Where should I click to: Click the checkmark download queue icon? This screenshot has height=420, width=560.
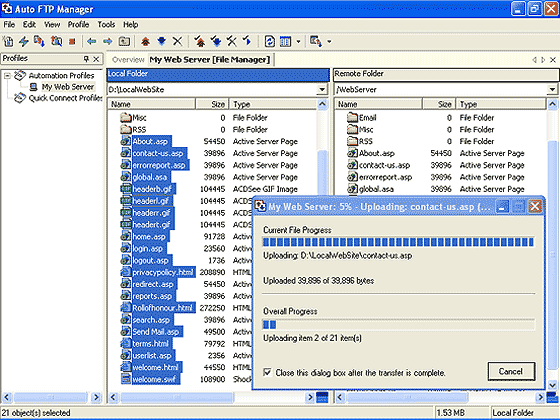click(216, 41)
